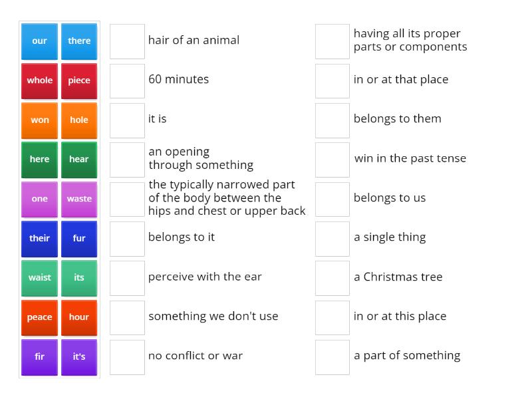The width and height of the screenshot is (532, 399).
Task: Choose the word tile 'it's'
Action: [x=79, y=357]
